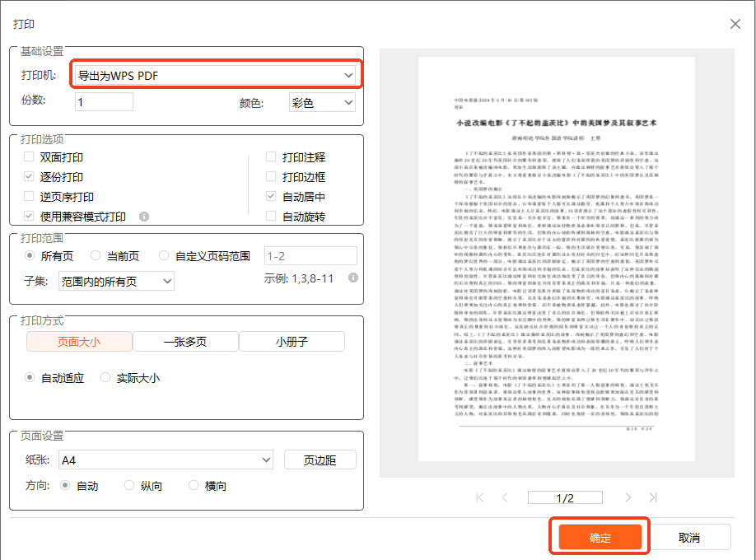Enable 逆页序打印
Image resolution: width=756 pixels, height=560 pixels.
pos(28,196)
